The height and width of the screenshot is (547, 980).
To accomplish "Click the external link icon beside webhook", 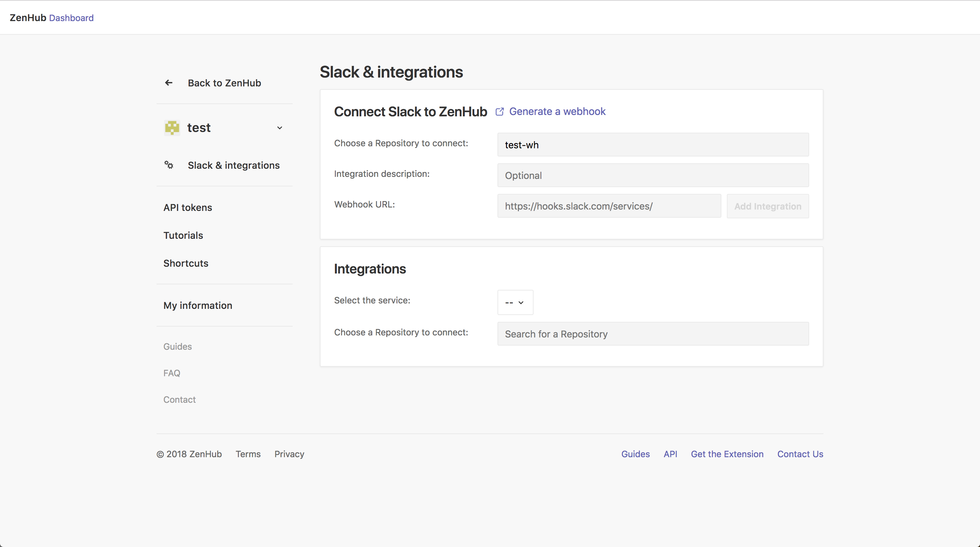I will click(x=500, y=112).
